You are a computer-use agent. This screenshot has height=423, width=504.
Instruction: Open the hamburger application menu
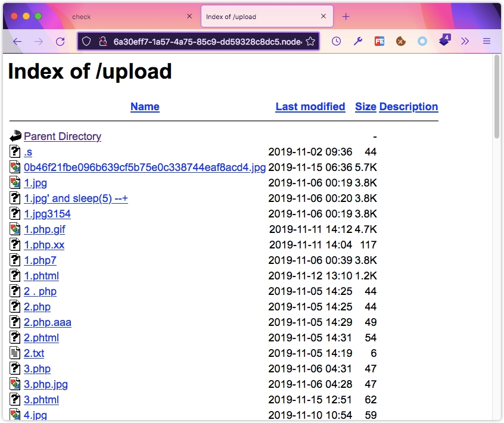pos(487,41)
